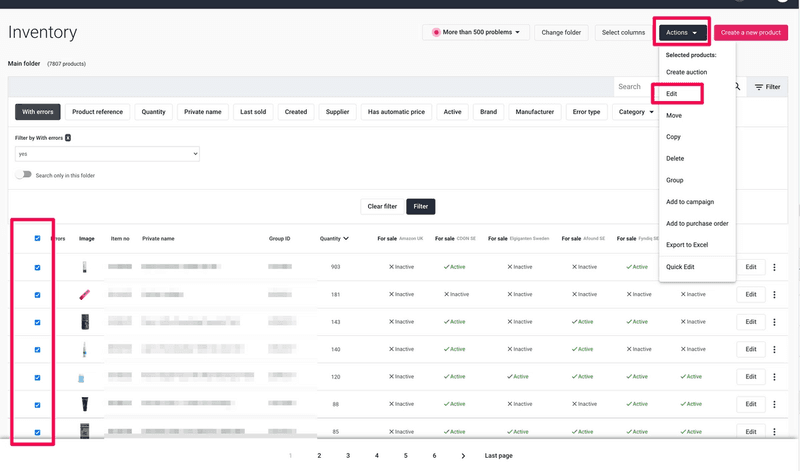
Task: Select the Supplier filter chip
Action: [337, 112]
